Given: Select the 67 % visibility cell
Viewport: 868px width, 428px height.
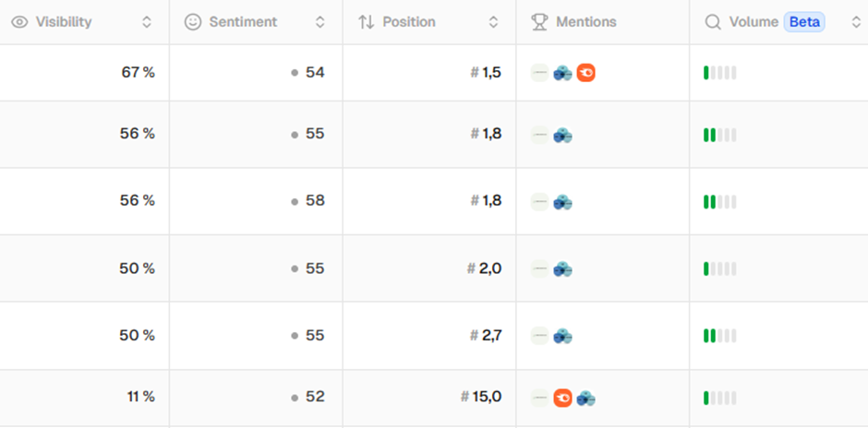Looking at the screenshot, I should (138, 73).
